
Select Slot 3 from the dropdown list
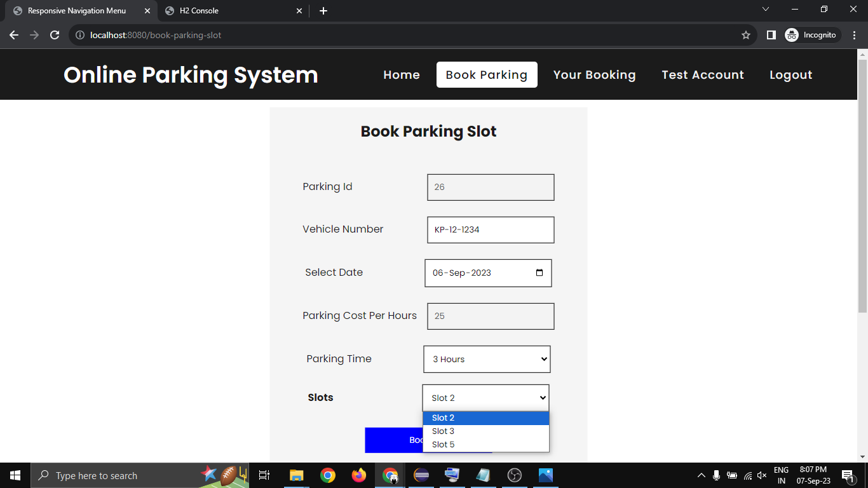click(x=443, y=431)
